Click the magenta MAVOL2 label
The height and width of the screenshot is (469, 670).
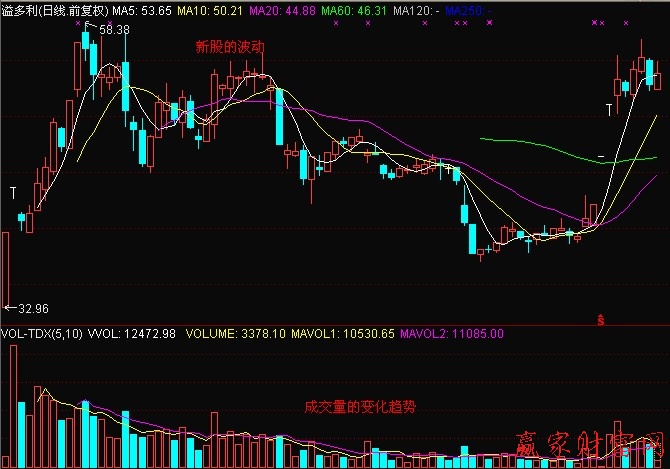point(451,333)
